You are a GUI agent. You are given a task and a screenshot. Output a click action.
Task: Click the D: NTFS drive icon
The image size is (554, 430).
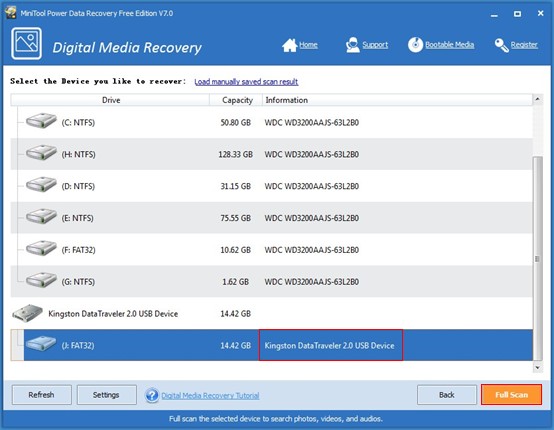pos(41,185)
